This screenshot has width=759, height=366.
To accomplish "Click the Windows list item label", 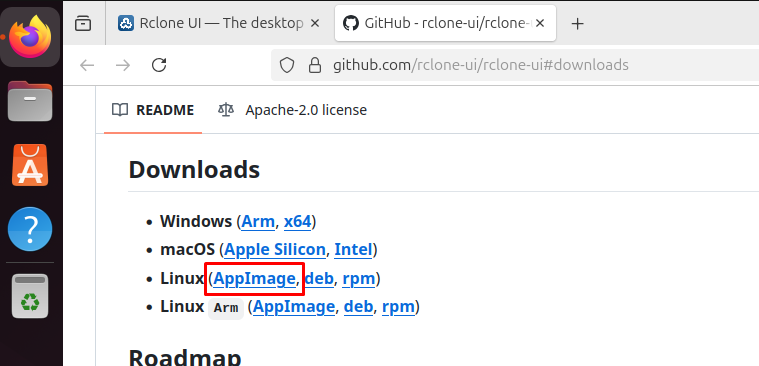I will pos(196,222).
